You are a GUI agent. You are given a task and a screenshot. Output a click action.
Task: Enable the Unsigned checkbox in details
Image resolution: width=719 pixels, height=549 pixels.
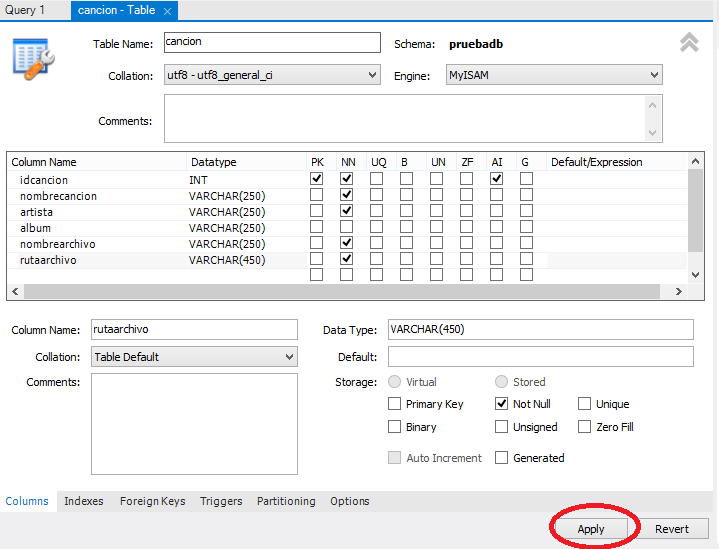click(502, 427)
